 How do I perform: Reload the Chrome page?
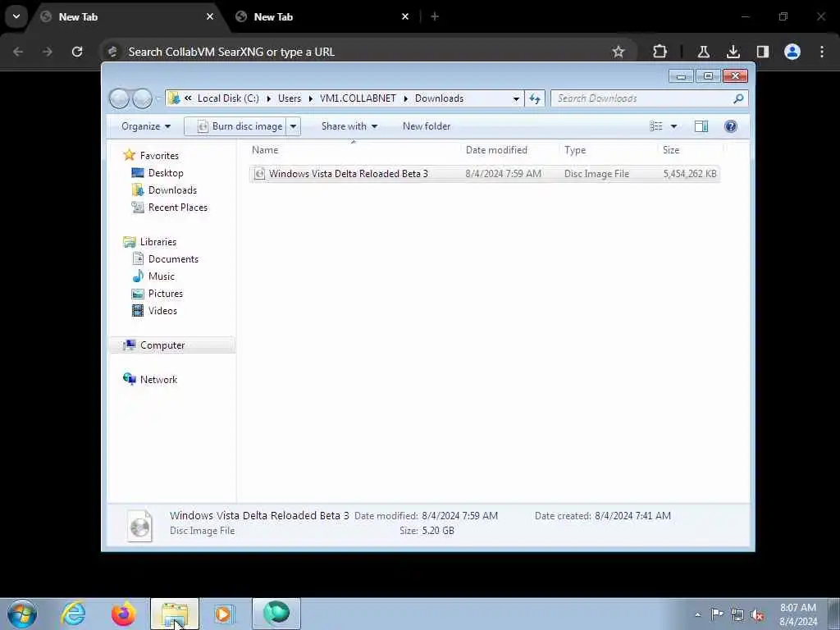pos(77,52)
